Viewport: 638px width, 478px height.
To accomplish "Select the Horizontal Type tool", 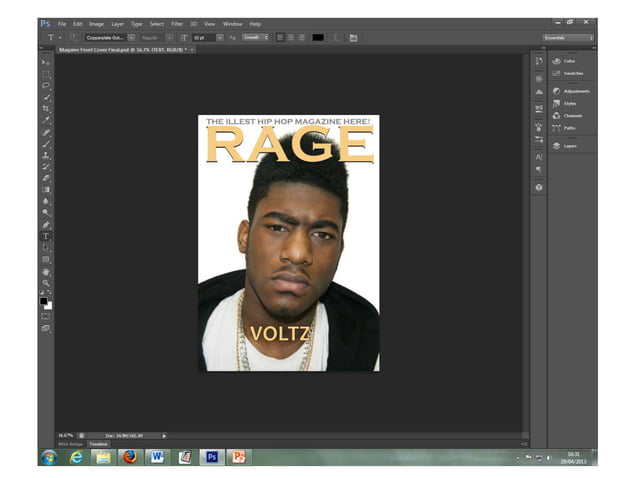I will tap(46, 237).
